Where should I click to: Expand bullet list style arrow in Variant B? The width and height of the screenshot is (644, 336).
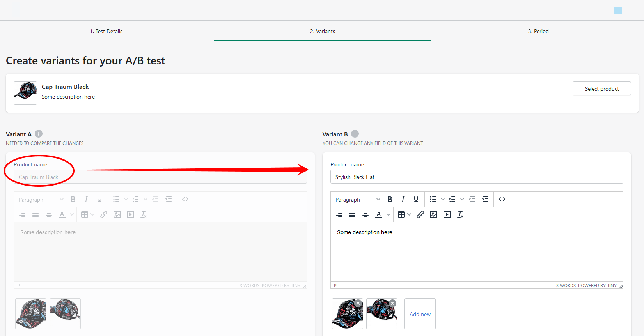443,199
